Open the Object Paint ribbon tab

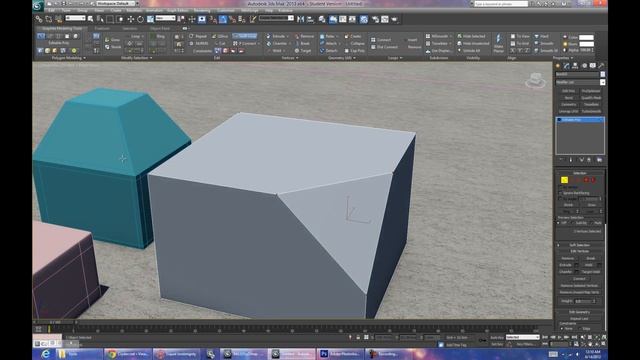160,29
